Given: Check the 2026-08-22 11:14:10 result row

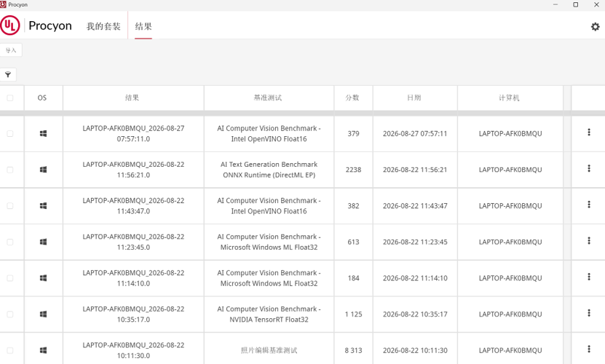Looking at the screenshot, I should pos(10,278).
